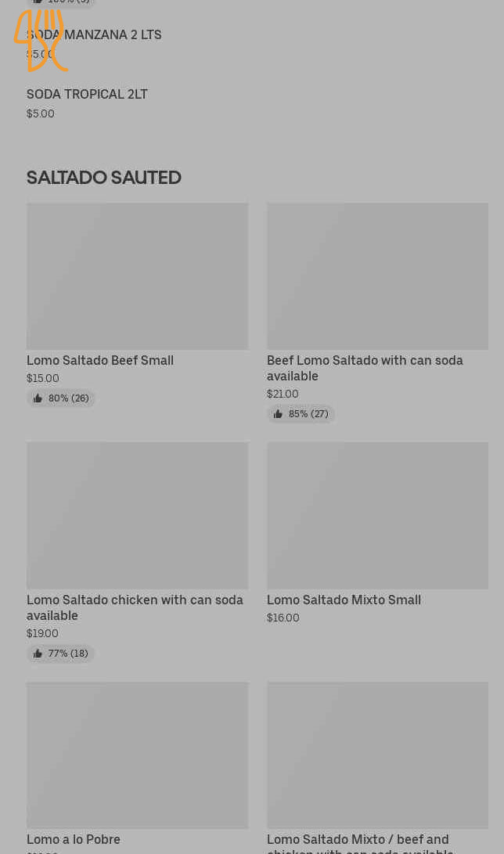Viewport: 504px width, 854px height.
Task: Open Lomo Saltado Beef Small photo
Action: [137, 276]
